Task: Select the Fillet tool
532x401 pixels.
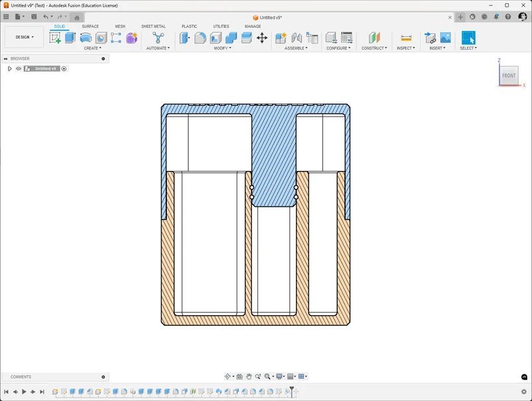Action: point(200,38)
